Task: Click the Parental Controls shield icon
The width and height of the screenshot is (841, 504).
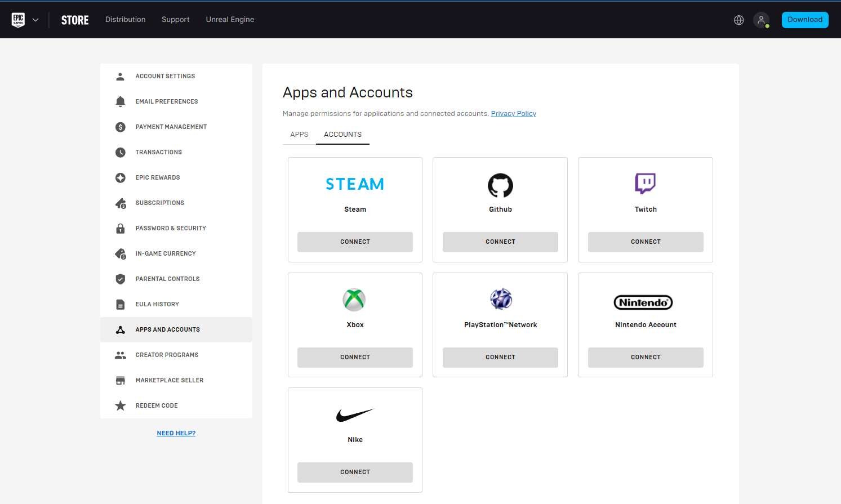Action: pos(120,279)
